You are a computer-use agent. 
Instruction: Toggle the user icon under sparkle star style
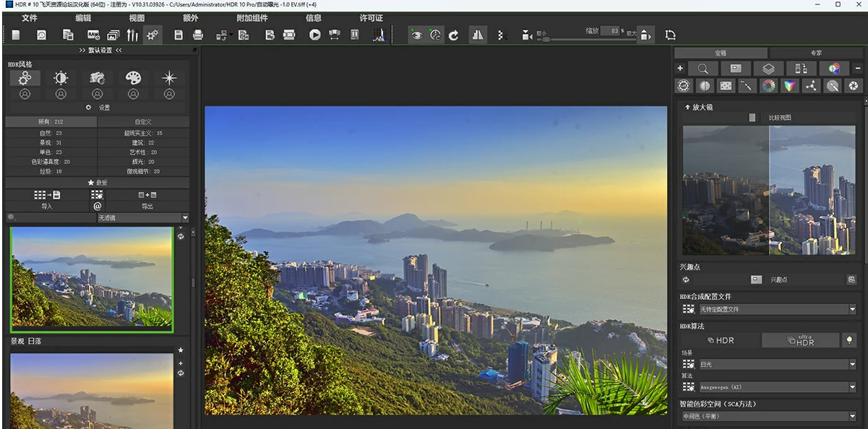169,94
